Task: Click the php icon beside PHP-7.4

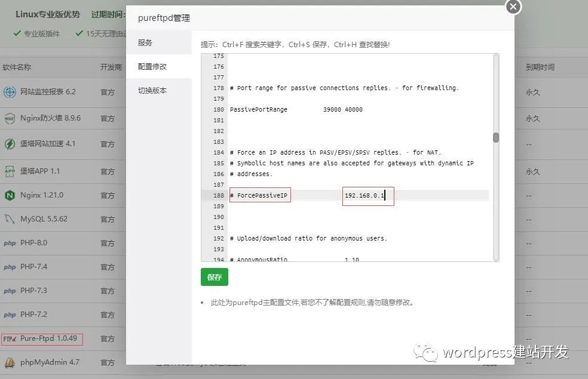Action: pyautogui.click(x=10, y=267)
